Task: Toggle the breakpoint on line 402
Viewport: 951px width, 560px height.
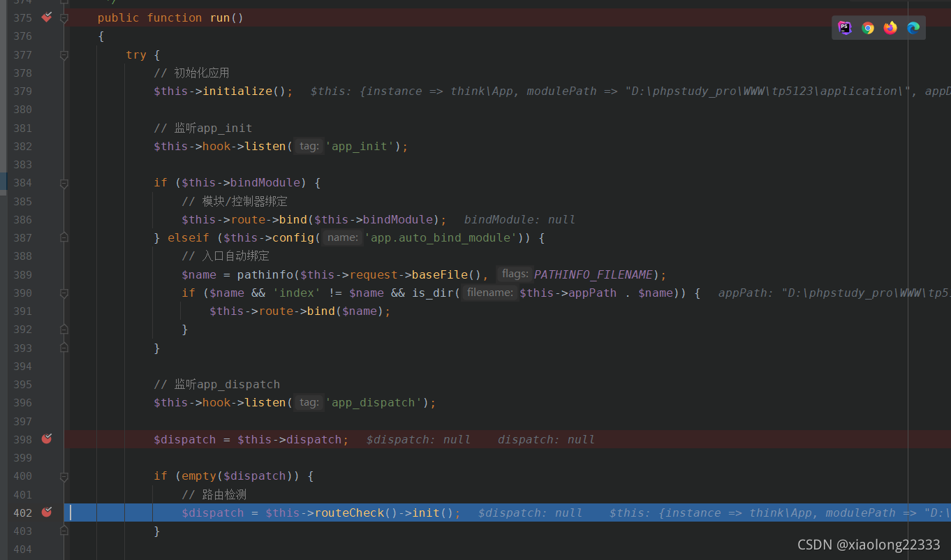Action: pyautogui.click(x=47, y=512)
